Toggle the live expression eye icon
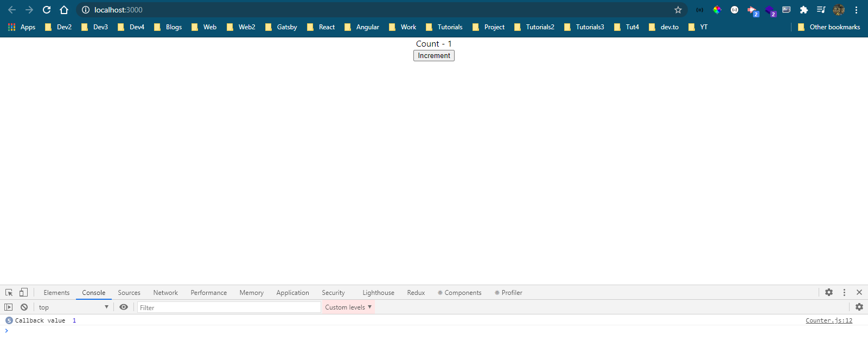This screenshot has width=868, height=341. (124, 307)
